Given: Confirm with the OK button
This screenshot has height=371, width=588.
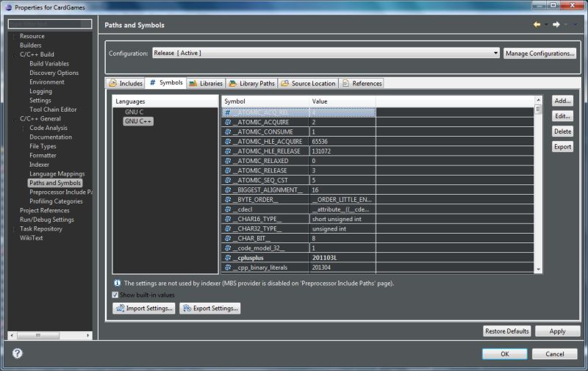Looking at the screenshot, I should pos(505,354).
